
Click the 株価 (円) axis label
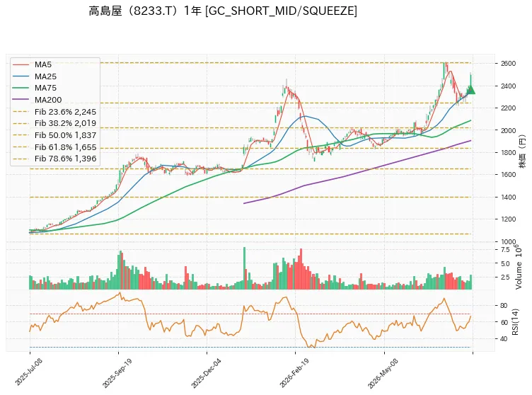(523, 151)
